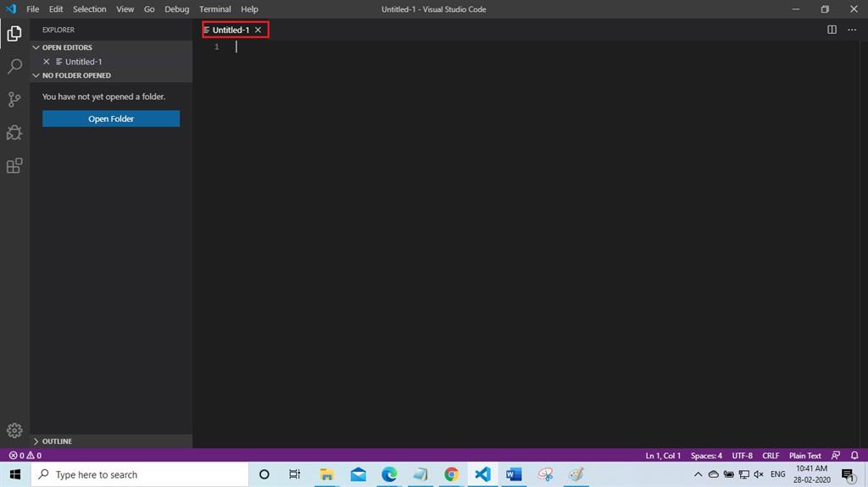
Task: Click the OneDrive cloud tray icon
Action: tap(714, 474)
